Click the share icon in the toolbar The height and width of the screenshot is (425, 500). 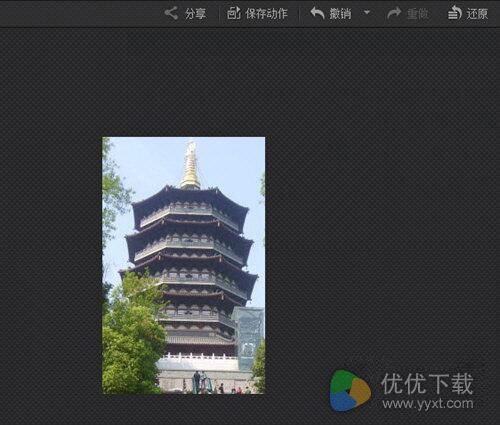(171, 13)
